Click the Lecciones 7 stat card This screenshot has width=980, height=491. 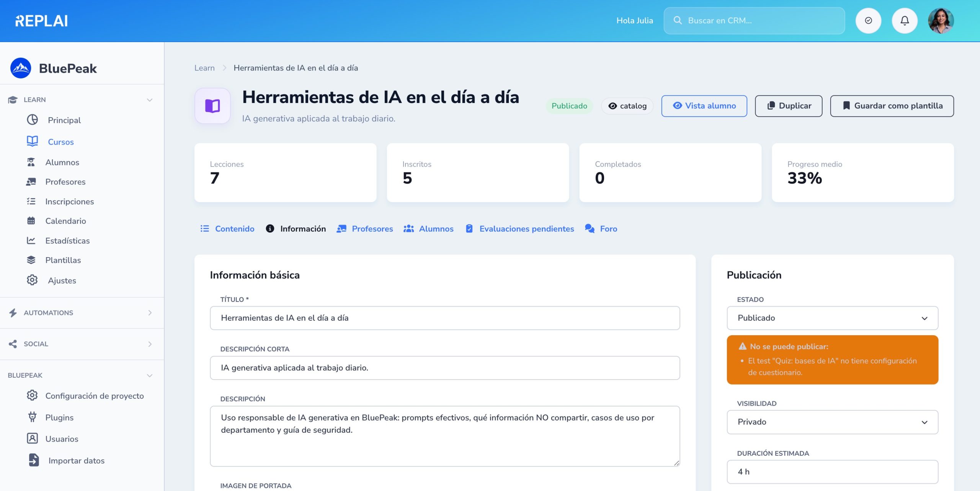pos(285,173)
